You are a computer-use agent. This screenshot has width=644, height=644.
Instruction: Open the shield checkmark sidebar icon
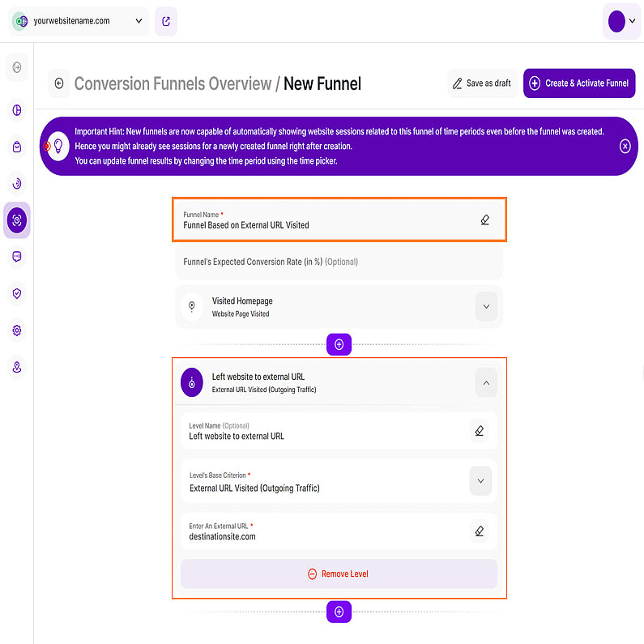click(x=17, y=293)
